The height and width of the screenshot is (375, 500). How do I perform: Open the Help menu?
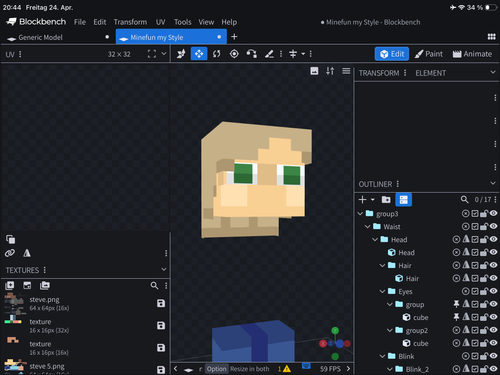pyautogui.click(x=229, y=22)
